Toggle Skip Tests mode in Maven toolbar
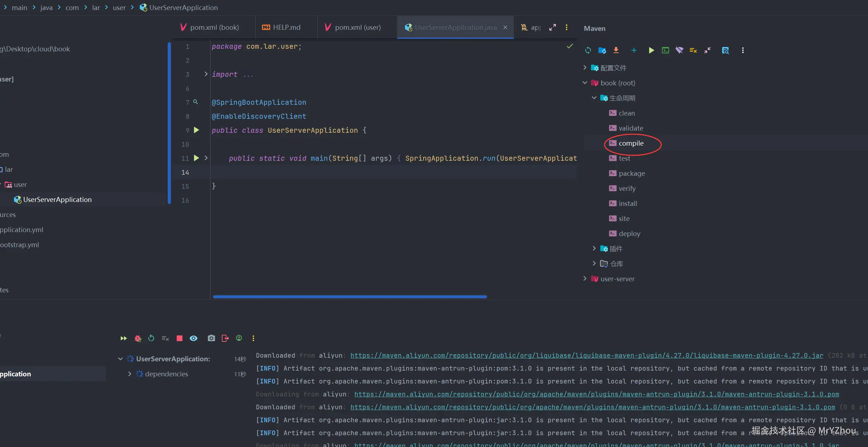 (x=693, y=50)
